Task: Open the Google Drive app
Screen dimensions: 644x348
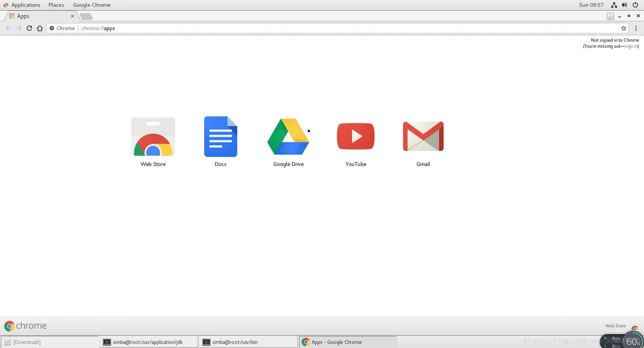Action: [288, 142]
